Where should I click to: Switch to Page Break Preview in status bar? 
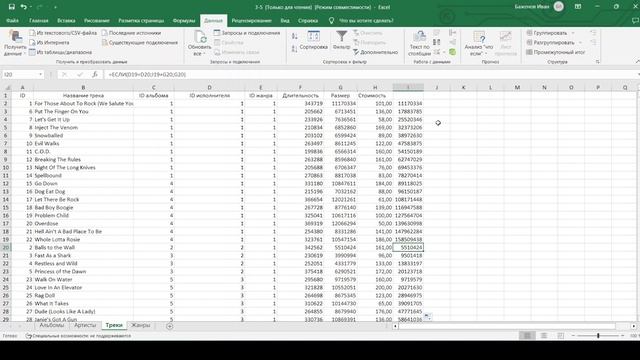tap(560, 336)
